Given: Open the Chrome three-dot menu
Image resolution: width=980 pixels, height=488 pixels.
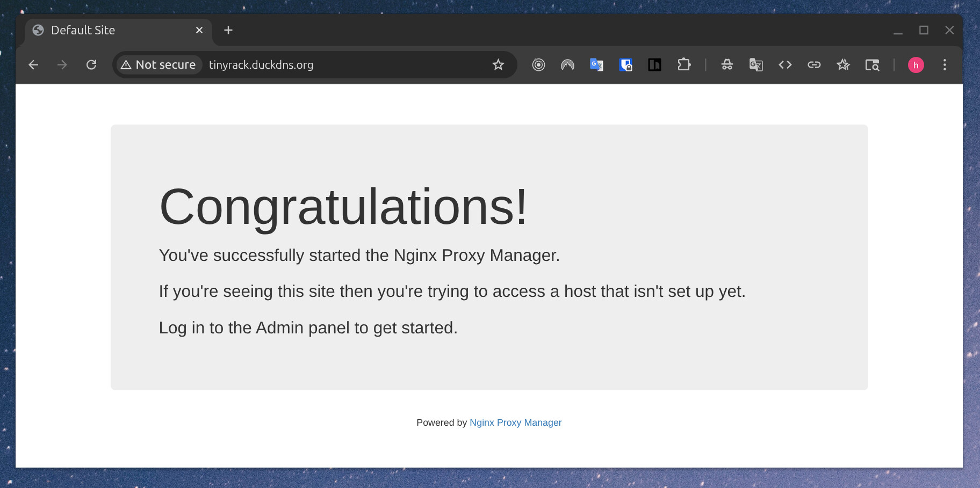Looking at the screenshot, I should 945,65.
